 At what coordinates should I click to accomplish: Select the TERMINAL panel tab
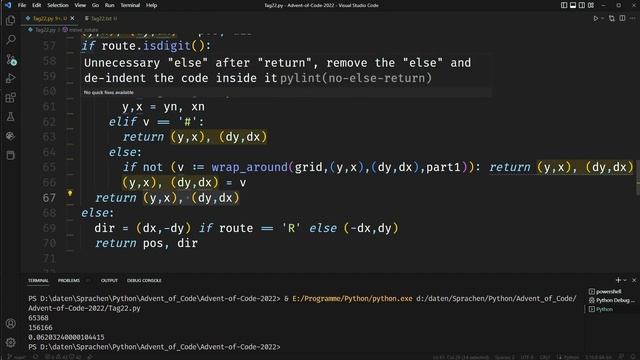[38, 280]
